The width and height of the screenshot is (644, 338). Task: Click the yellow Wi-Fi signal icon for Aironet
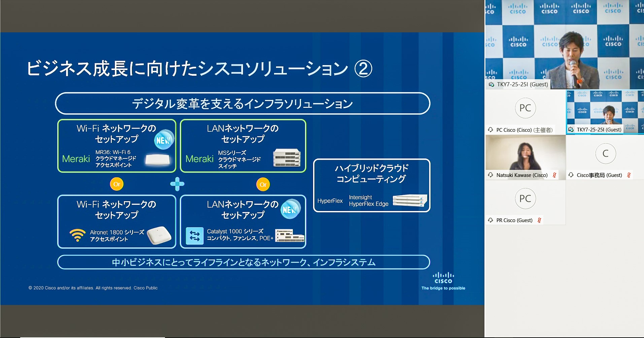pyautogui.click(x=77, y=235)
